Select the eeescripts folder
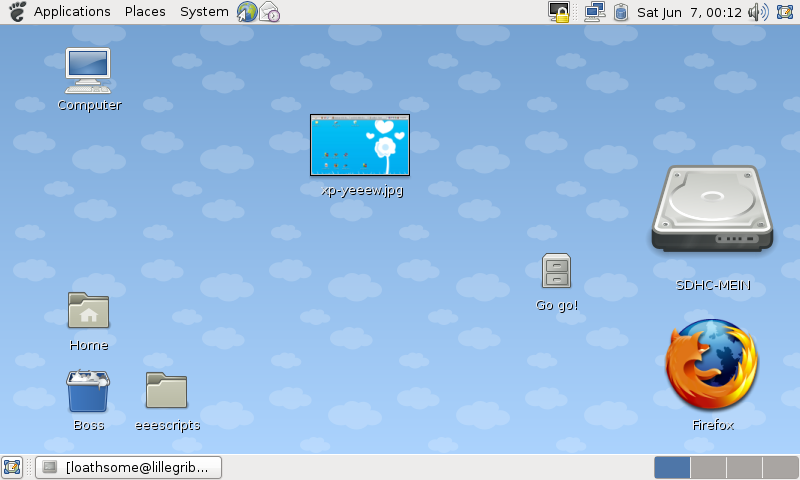800x480 pixels. coord(166,390)
